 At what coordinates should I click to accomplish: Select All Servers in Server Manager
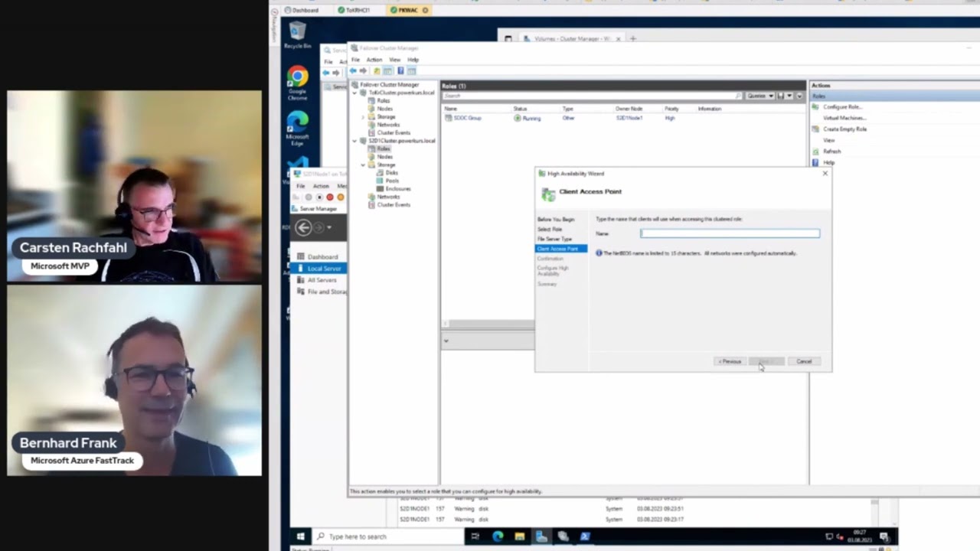click(322, 280)
